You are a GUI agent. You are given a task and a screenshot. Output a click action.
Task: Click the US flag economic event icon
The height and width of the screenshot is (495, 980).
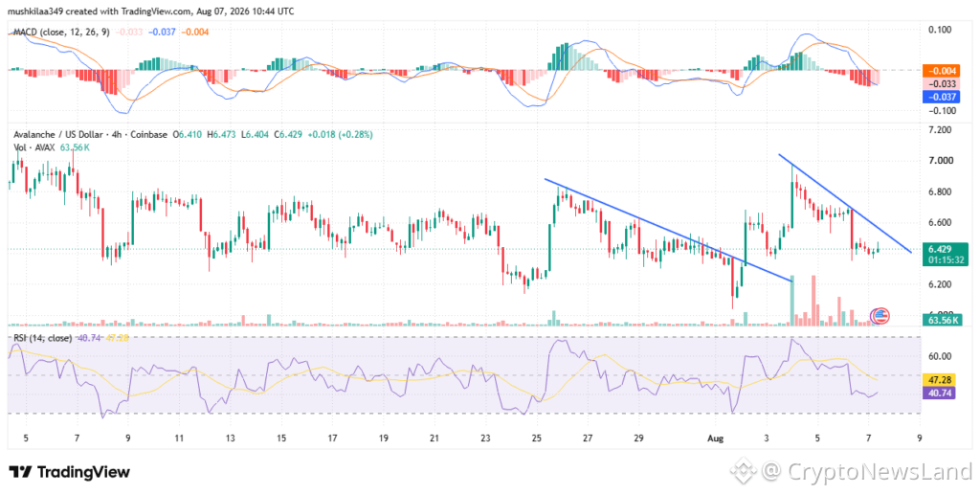pyautogui.click(x=880, y=316)
